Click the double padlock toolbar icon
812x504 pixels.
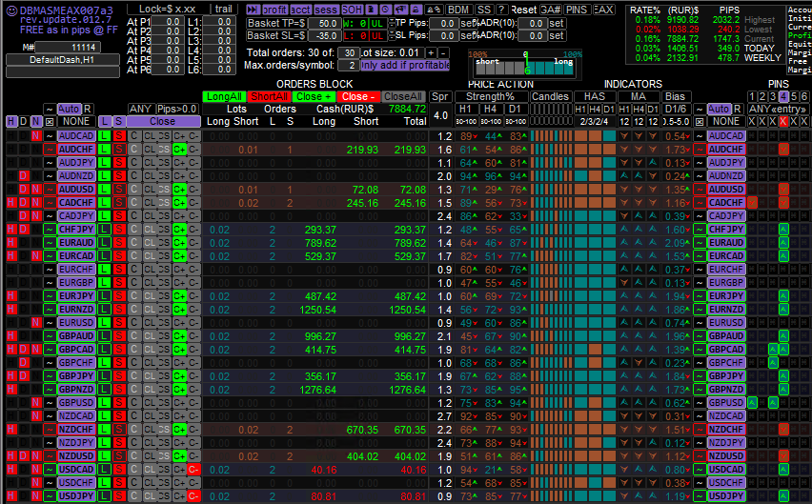(x=434, y=10)
